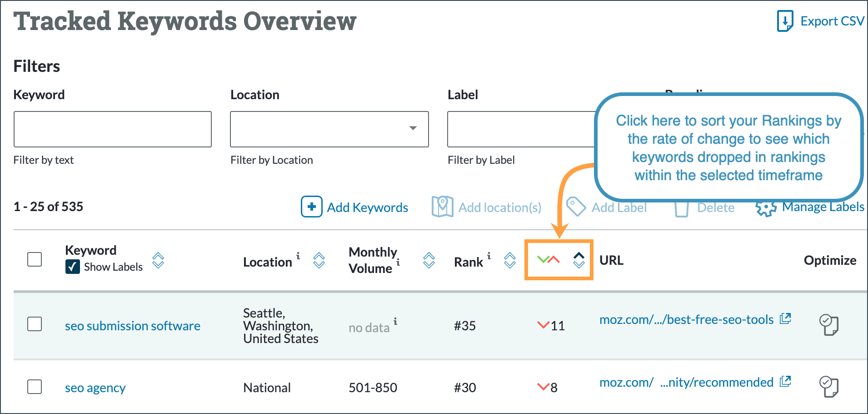Image resolution: width=868 pixels, height=414 pixels.
Task: Click the Delete trash icon
Action: point(682,208)
